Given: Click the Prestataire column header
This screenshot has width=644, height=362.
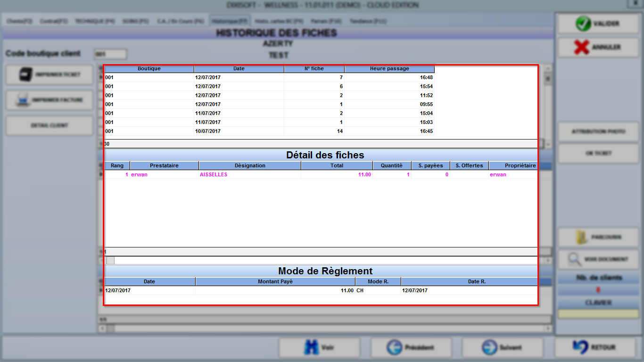Looking at the screenshot, I should [164, 166].
